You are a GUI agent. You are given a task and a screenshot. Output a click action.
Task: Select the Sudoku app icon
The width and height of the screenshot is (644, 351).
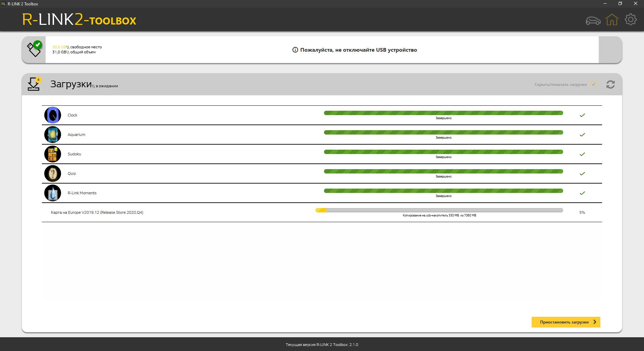(53, 154)
